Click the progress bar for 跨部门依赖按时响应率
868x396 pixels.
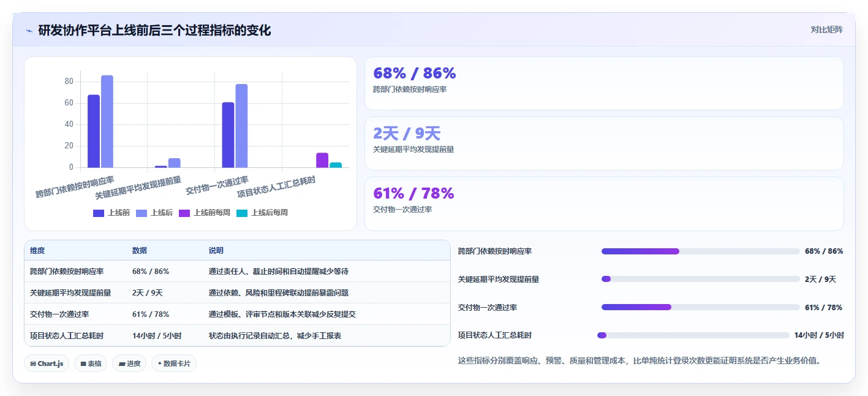coord(701,251)
